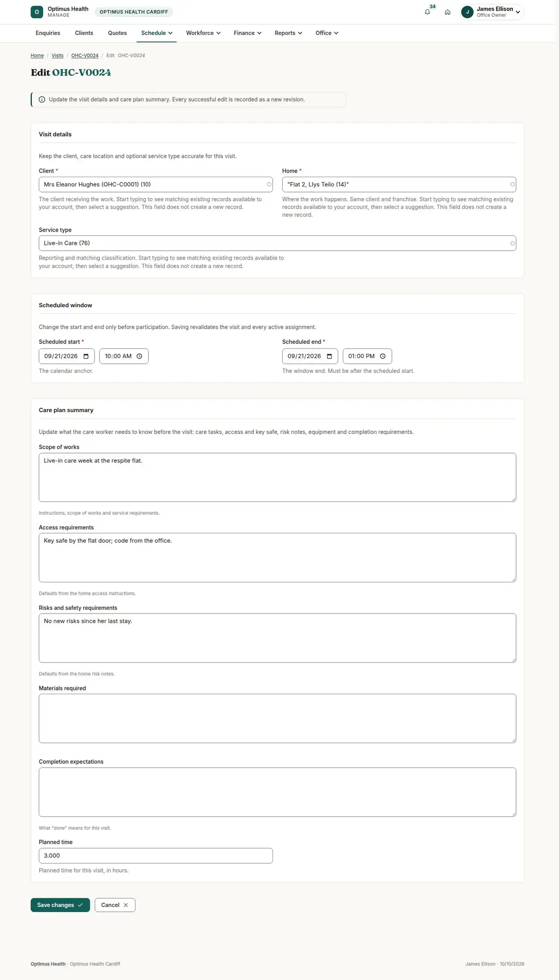The image size is (559, 980).
Task: Click the Optimus Health logo icon
Action: pyautogui.click(x=37, y=12)
